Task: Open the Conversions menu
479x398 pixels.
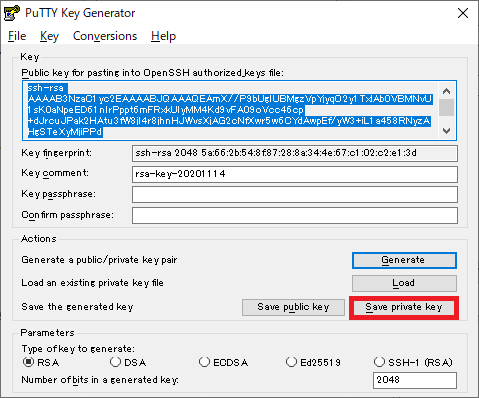Action: tap(105, 36)
